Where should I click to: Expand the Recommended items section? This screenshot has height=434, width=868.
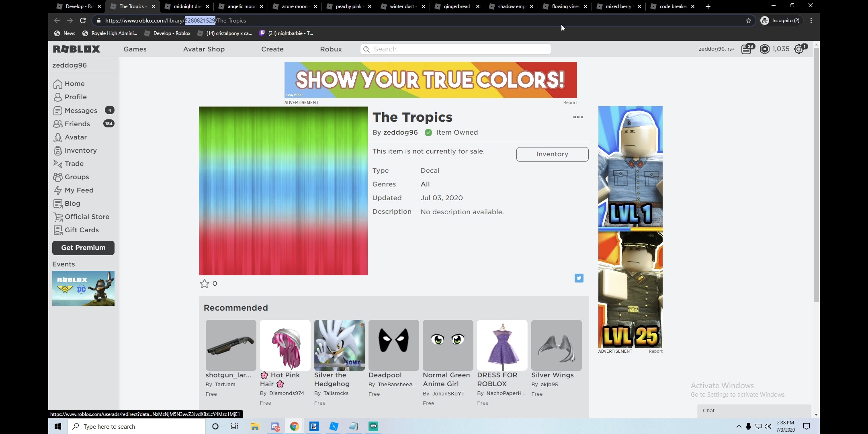(236, 308)
